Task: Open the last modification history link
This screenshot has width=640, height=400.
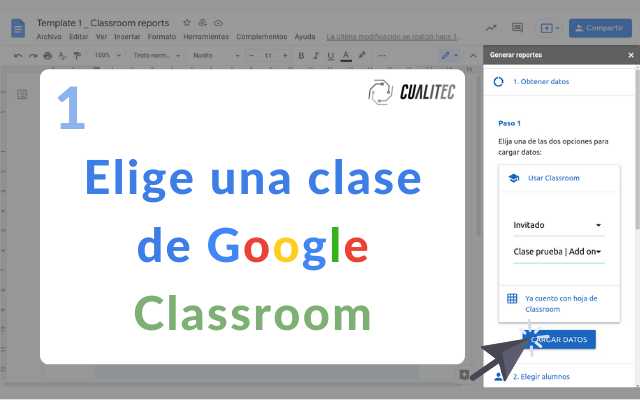Action: (x=394, y=37)
